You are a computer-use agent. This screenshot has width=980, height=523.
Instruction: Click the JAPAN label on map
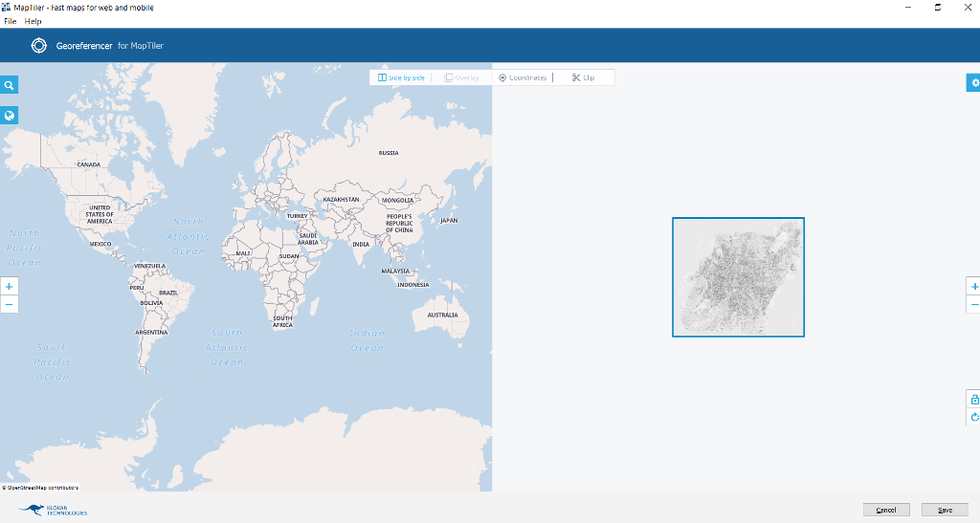pos(449,220)
